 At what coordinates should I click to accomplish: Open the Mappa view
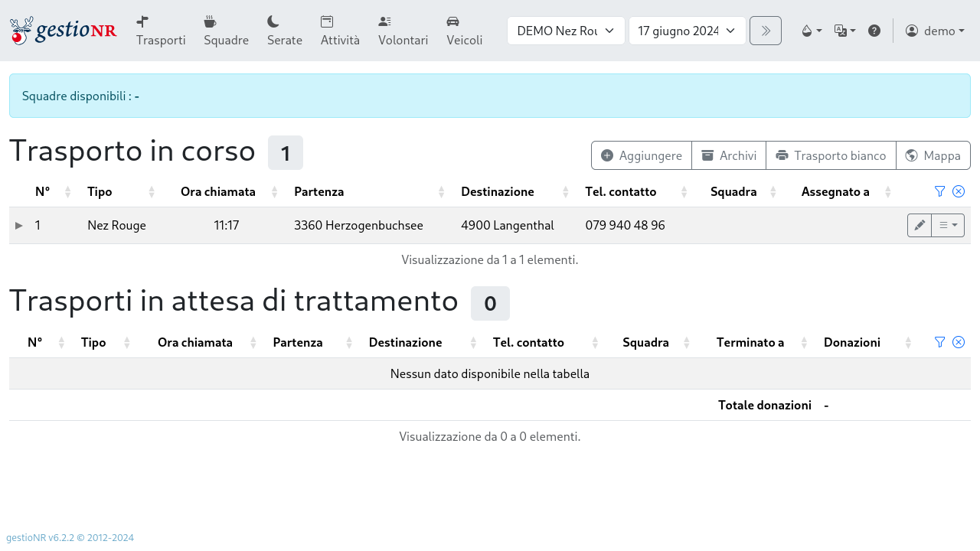coord(933,155)
